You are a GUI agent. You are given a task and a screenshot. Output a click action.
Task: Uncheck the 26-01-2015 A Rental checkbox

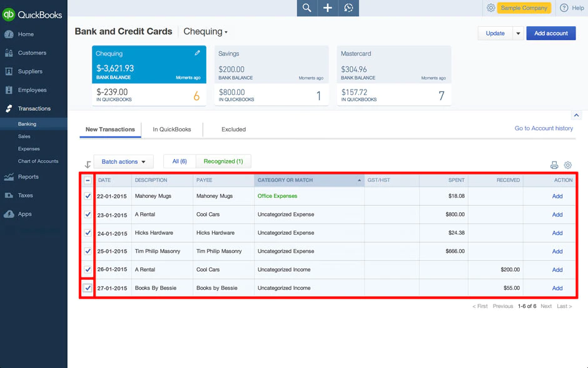88,269
